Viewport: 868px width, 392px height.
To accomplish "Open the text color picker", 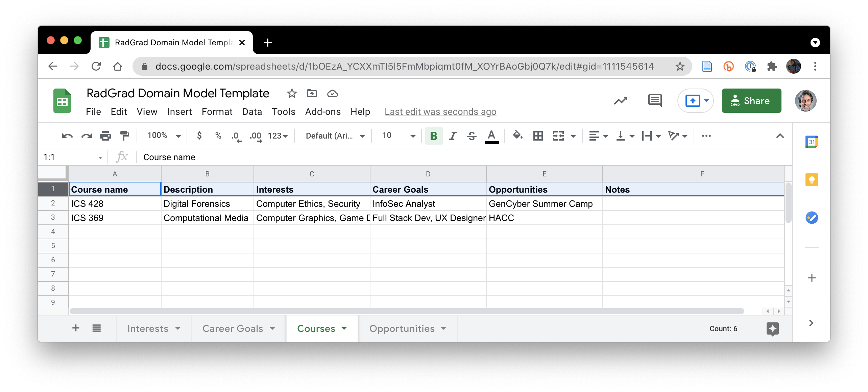I will pyautogui.click(x=491, y=136).
